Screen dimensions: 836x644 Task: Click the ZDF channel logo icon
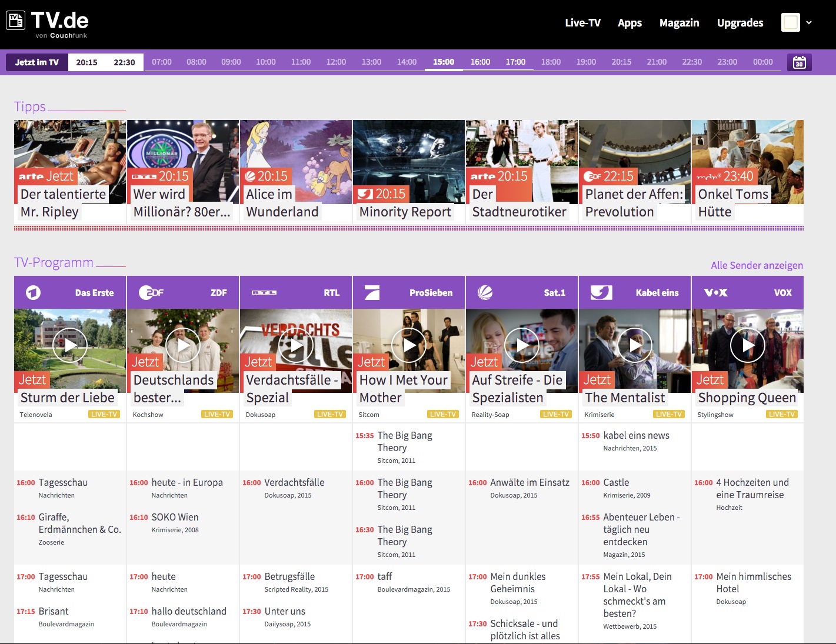pos(151,292)
